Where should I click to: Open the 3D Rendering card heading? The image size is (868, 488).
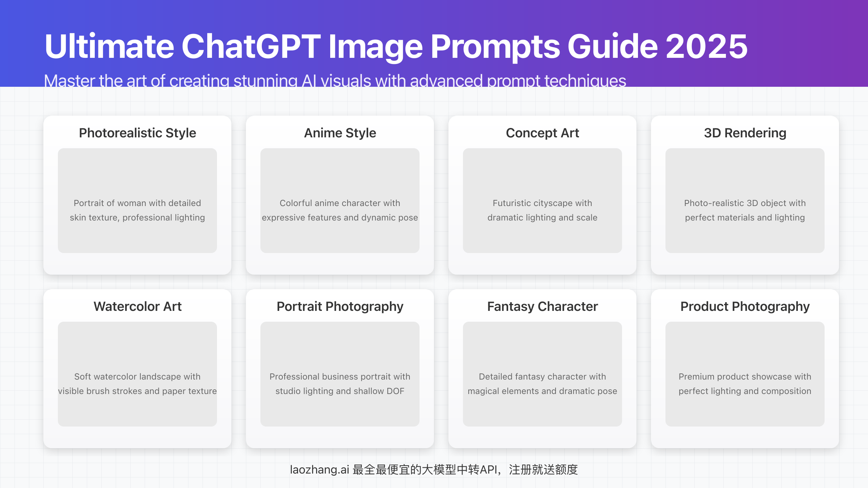(745, 133)
